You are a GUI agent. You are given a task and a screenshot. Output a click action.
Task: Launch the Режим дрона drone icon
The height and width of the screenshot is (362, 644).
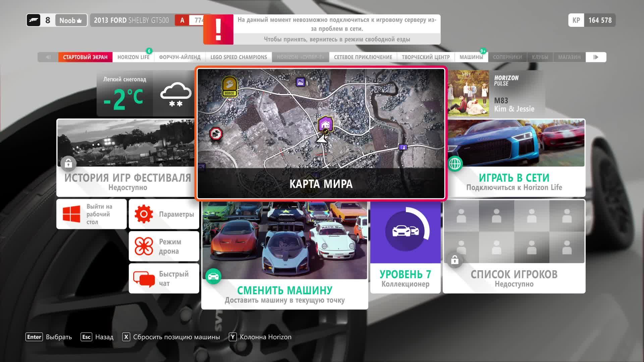tap(144, 246)
